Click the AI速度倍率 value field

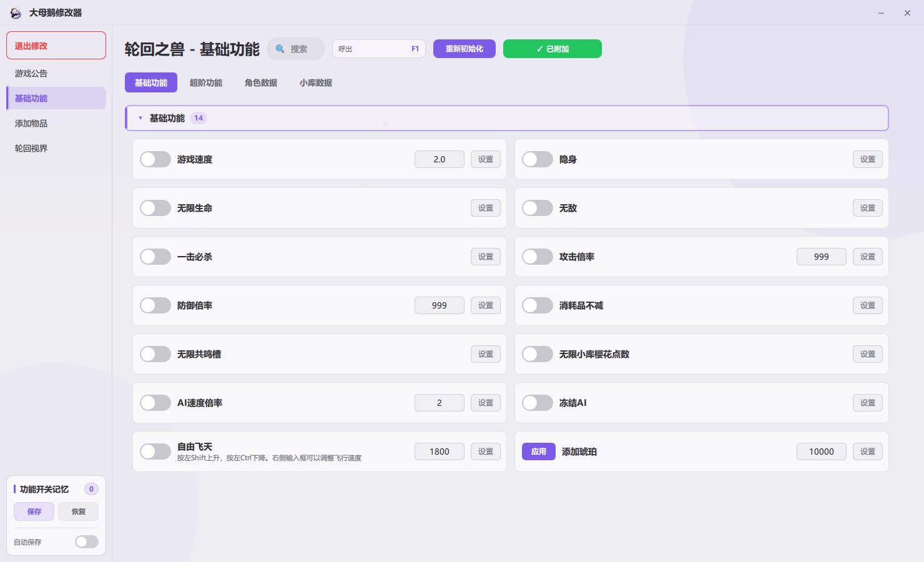pyautogui.click(x=440, y=403)
